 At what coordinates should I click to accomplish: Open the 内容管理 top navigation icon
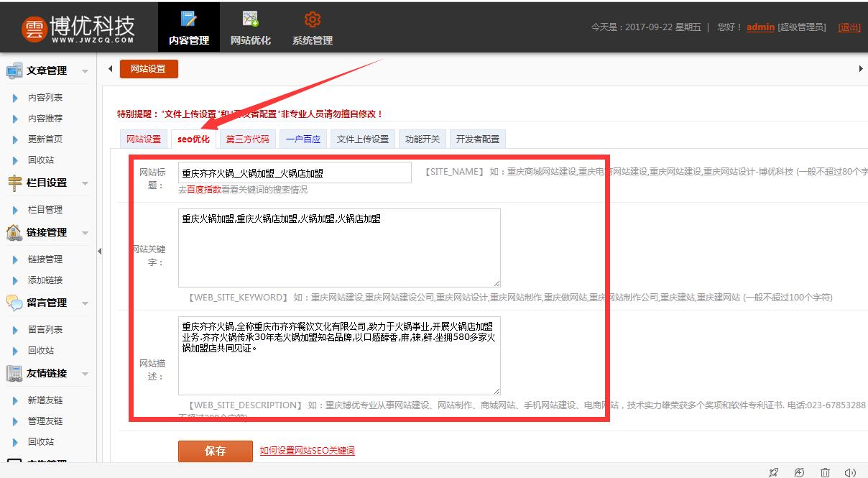[x=189, y=19]
